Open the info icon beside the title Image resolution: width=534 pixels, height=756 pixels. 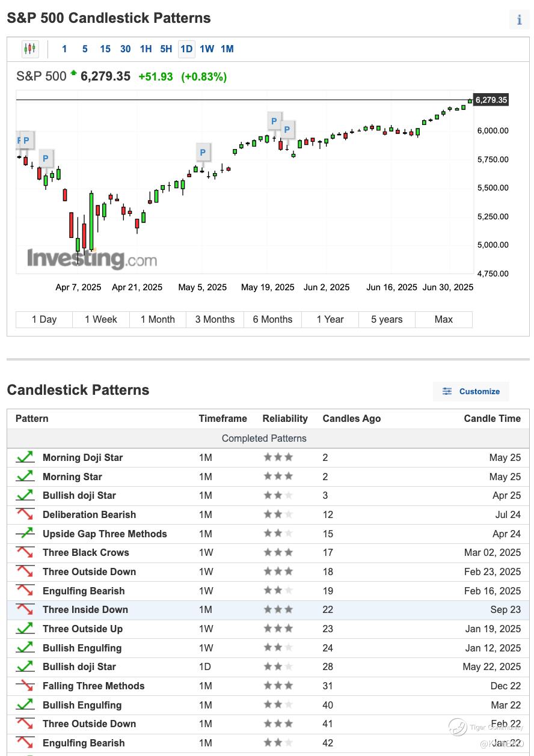point(519,19)
